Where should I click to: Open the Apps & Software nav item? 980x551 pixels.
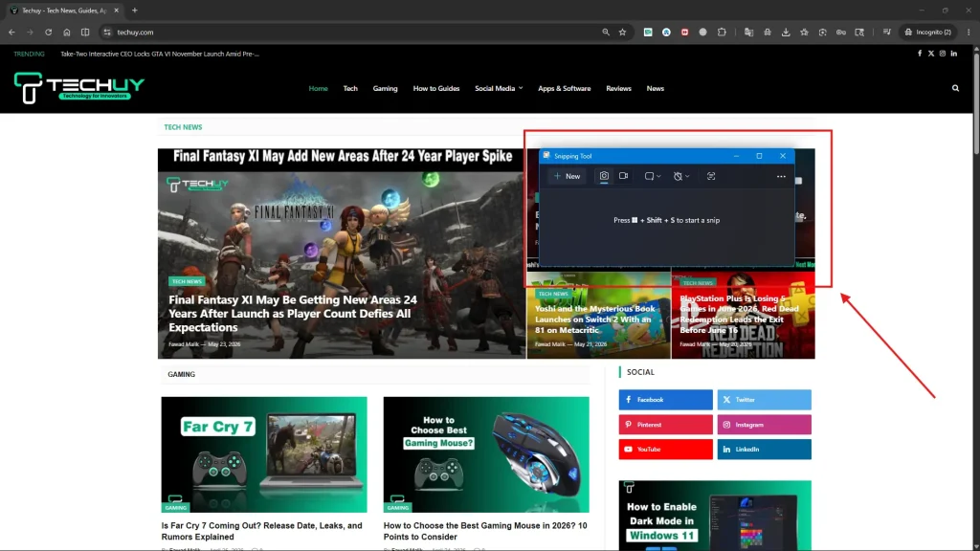coord(565,89)
